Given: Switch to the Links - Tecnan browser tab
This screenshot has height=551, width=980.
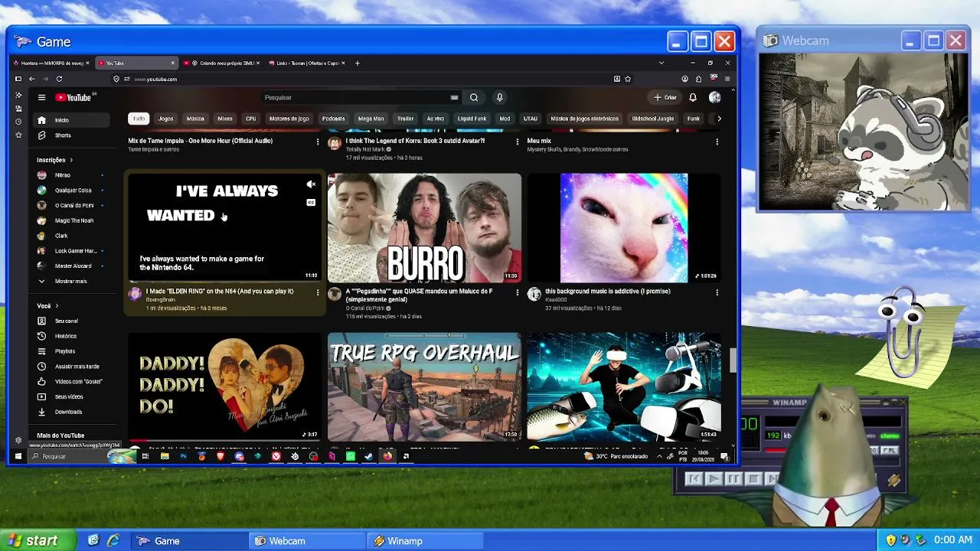Looking at the screenshot, I should pos(306,63).
